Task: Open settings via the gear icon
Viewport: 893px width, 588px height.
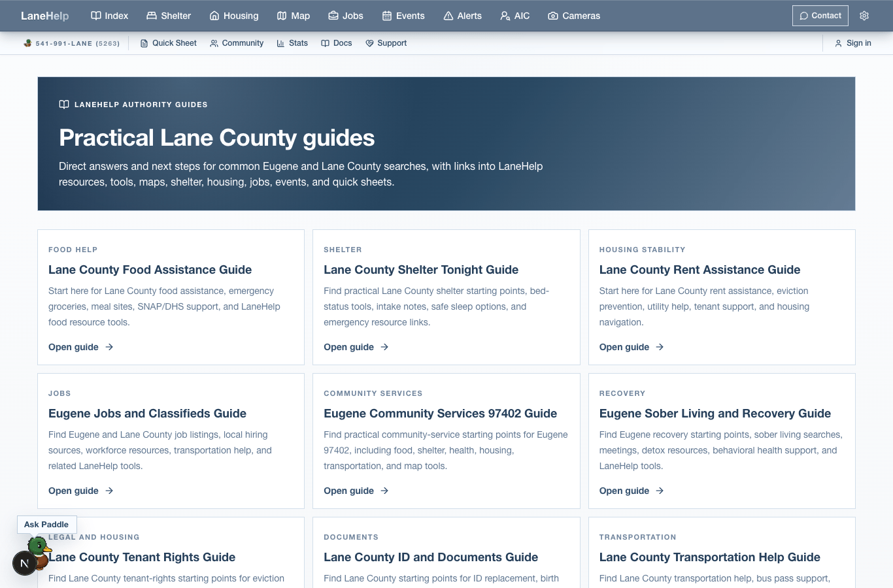Action: pos(864,16)
